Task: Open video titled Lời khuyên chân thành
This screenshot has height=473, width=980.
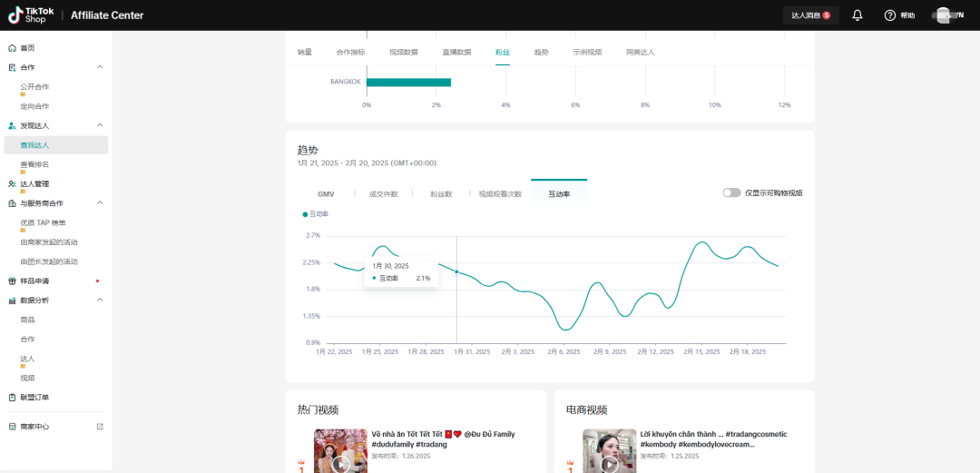Action: click(x=714, y=439)
